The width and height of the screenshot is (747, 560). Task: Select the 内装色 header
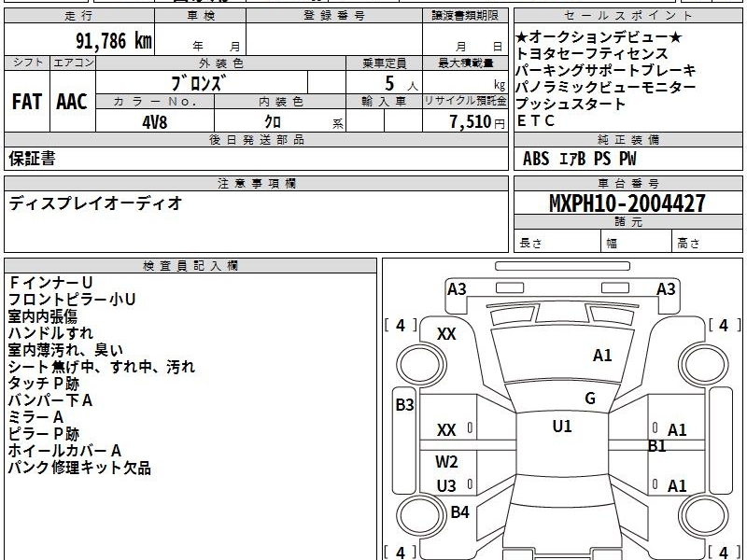[x=281, y=102]
